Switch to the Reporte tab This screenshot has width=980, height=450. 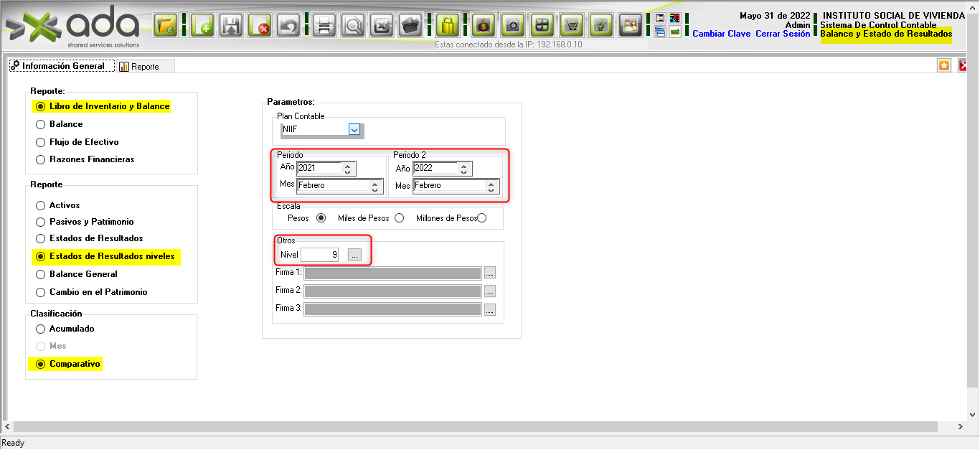click(139, 66)
